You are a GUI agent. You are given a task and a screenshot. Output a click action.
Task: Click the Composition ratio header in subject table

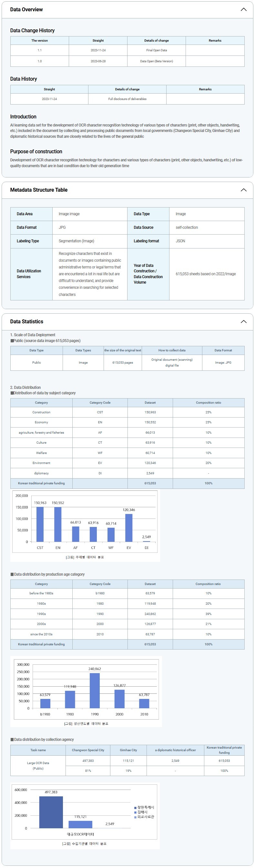[208, 403]
